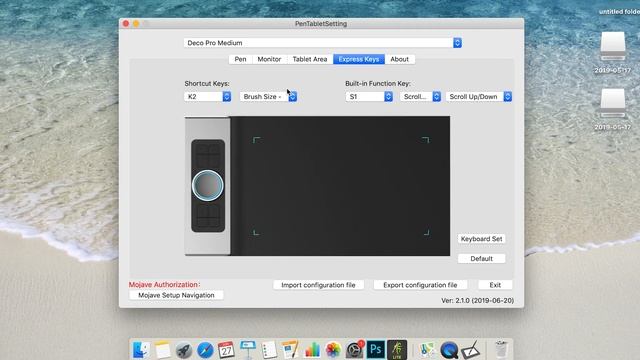Click the Shortcut Keys: label
The width and height of the screenshot is (640, 360).
[207, 83]
